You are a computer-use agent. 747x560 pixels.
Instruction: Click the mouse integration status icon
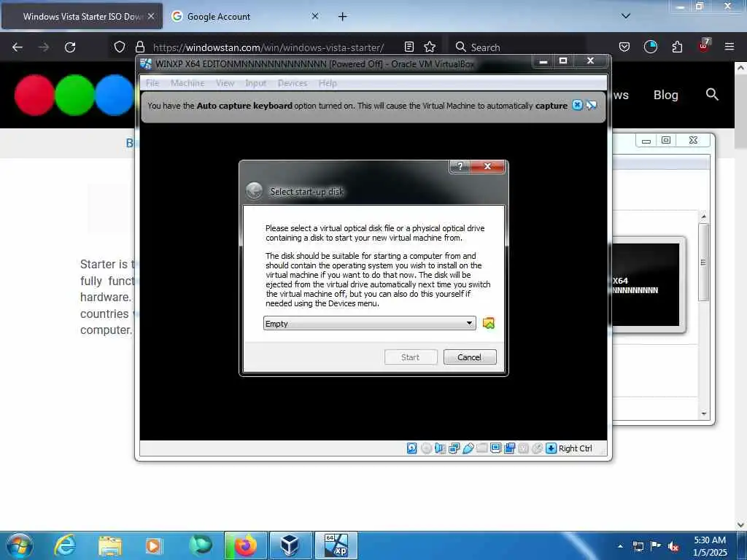(x=537, y=448)
